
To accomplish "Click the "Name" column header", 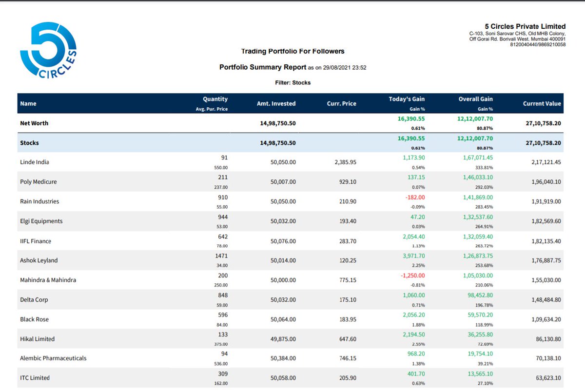I will click(x=28, y=103).
